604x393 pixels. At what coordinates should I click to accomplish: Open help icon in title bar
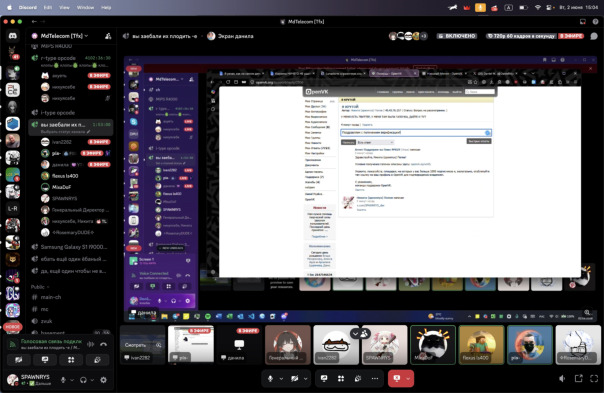tap(596, 22)
